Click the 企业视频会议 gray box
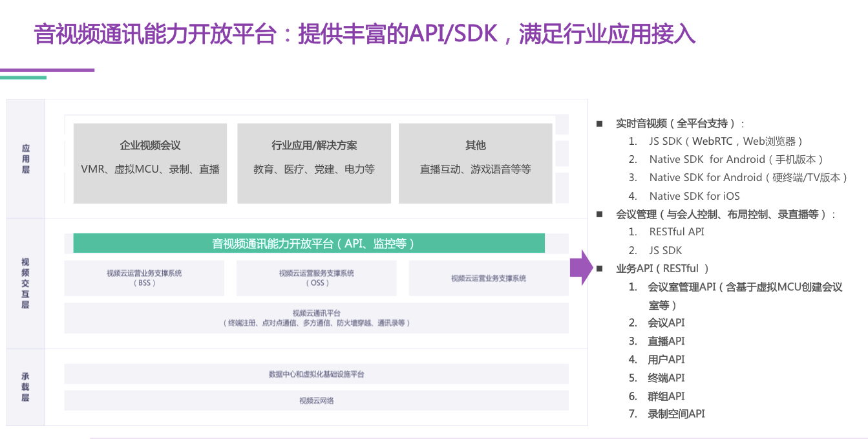 pyautogui.click(x=151, y=162)
